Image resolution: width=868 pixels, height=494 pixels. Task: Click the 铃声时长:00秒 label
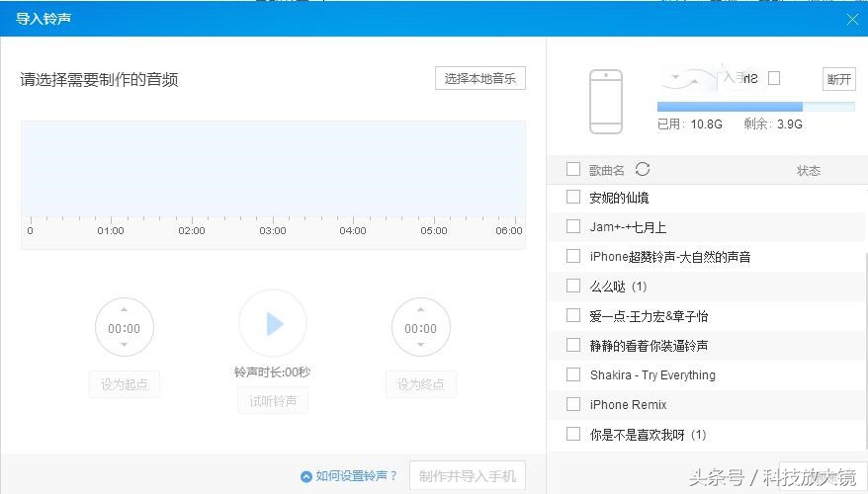coord(272,372)
